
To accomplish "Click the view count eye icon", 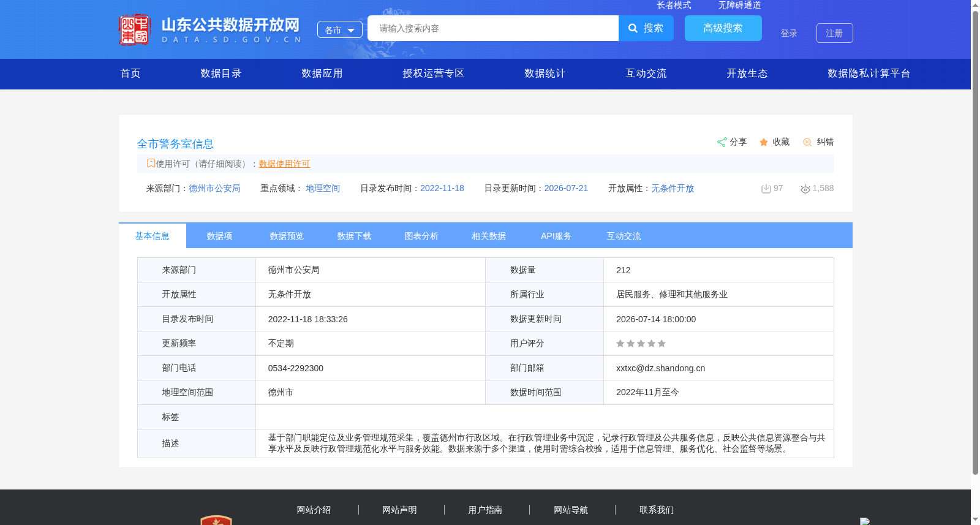I will pyautogui.click(x=805, y=189).
